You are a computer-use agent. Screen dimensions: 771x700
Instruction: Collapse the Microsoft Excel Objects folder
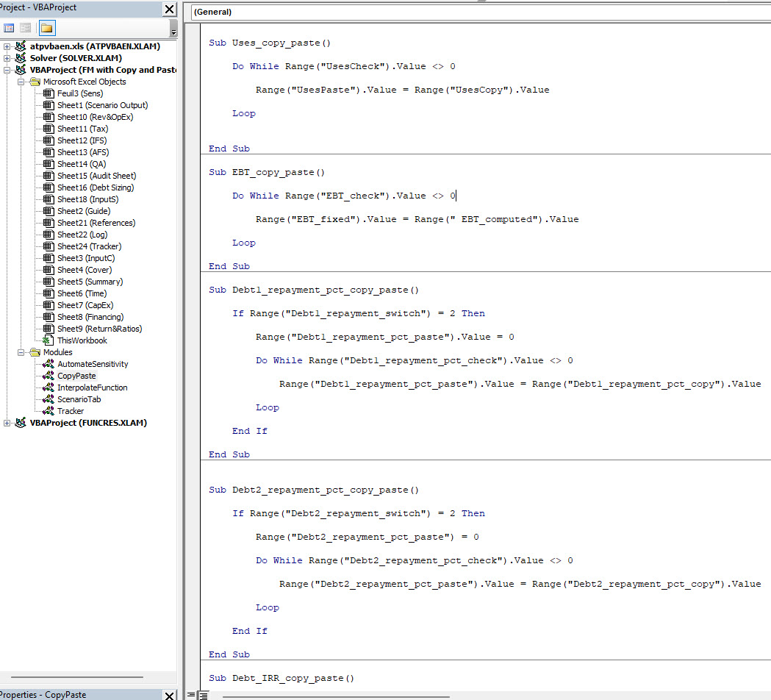click(21, 82)
